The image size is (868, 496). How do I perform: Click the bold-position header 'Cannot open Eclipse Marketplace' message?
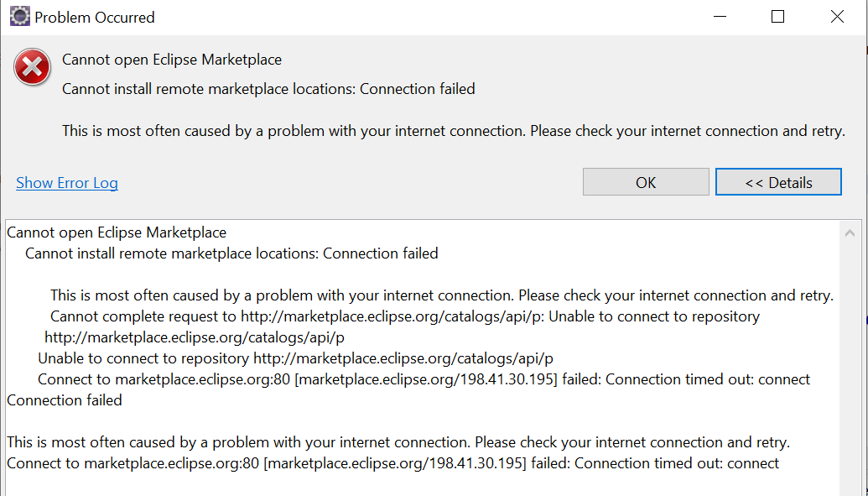172,60
